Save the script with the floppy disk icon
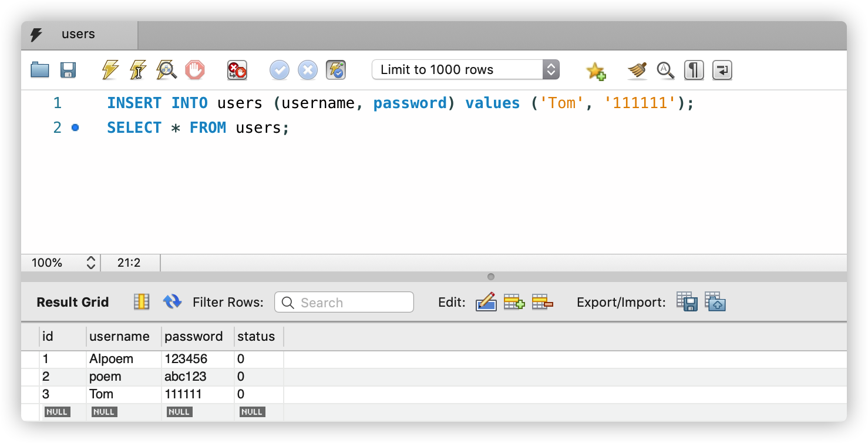Screen dimensions: 868x443 point(69,70)
